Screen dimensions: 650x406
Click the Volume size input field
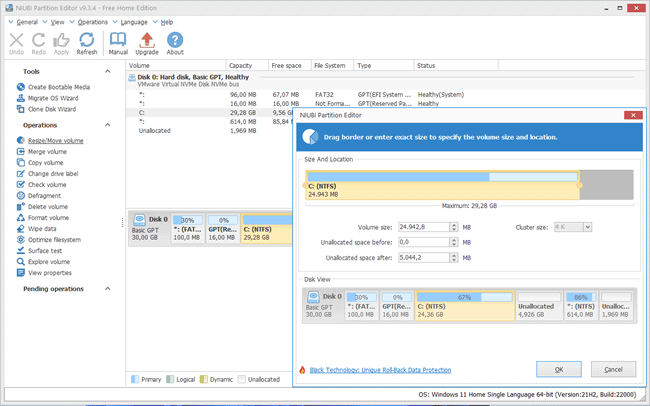point(424,227)
